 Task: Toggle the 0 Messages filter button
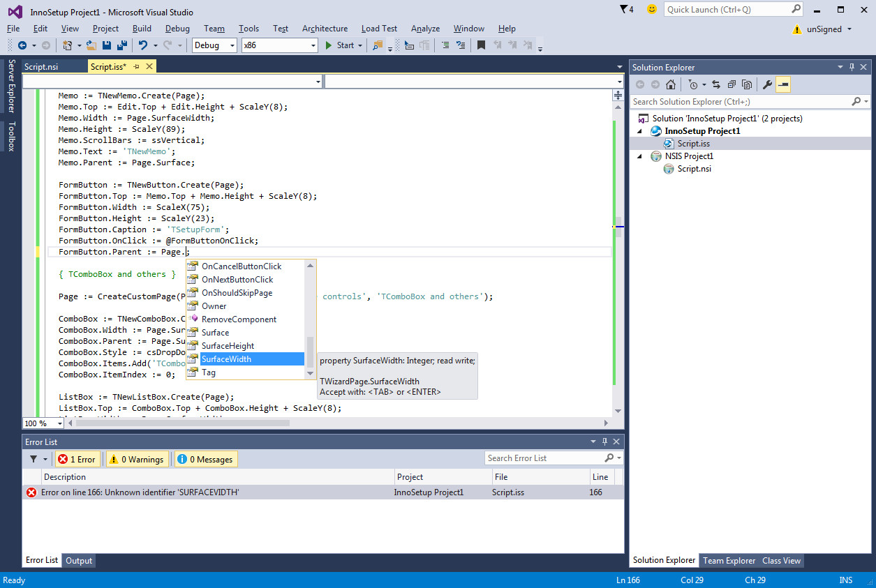[x=206, y=459]
